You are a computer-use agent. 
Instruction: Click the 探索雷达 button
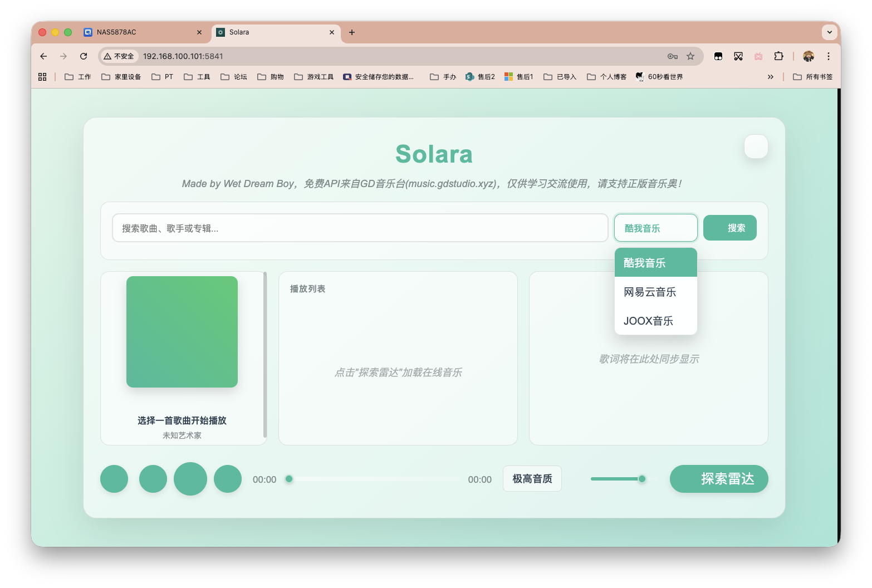tap(719, 479)
